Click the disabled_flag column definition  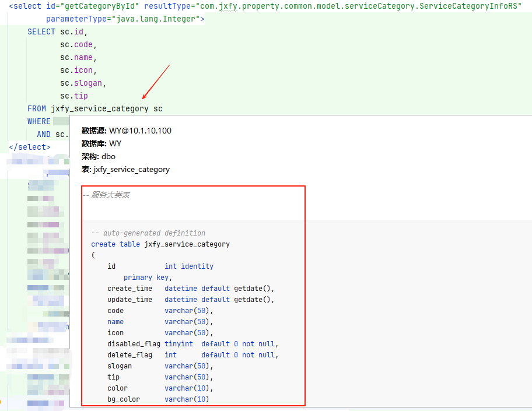point(134,343)
